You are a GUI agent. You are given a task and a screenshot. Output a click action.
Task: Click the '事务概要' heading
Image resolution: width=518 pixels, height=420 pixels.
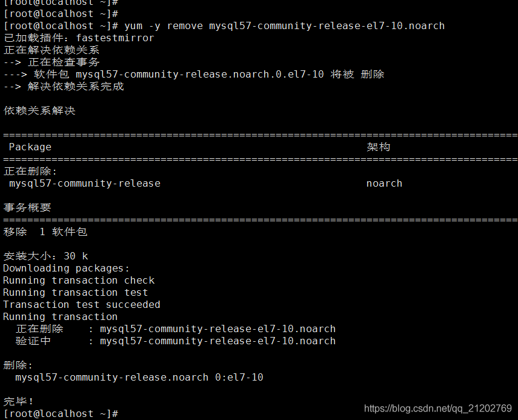pyautogui.click(x=27, y=207)
